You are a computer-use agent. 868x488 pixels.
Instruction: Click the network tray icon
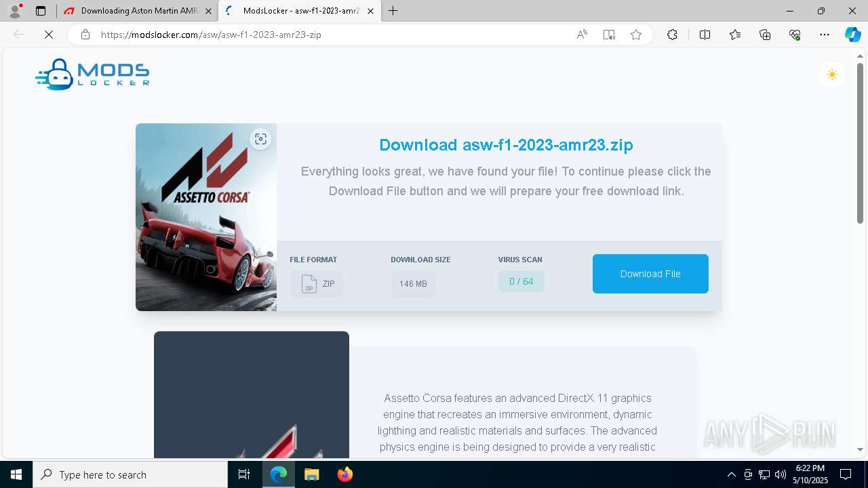[764, 474]
